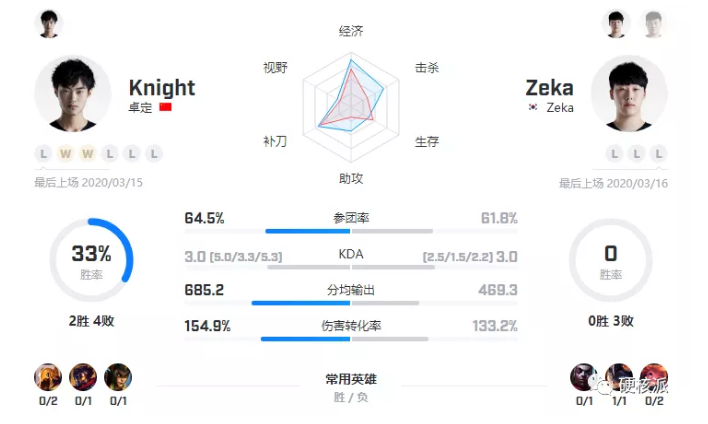
Task: Click Zeka's champion icon with 0/2 record
Action: (x=654, y=377)
